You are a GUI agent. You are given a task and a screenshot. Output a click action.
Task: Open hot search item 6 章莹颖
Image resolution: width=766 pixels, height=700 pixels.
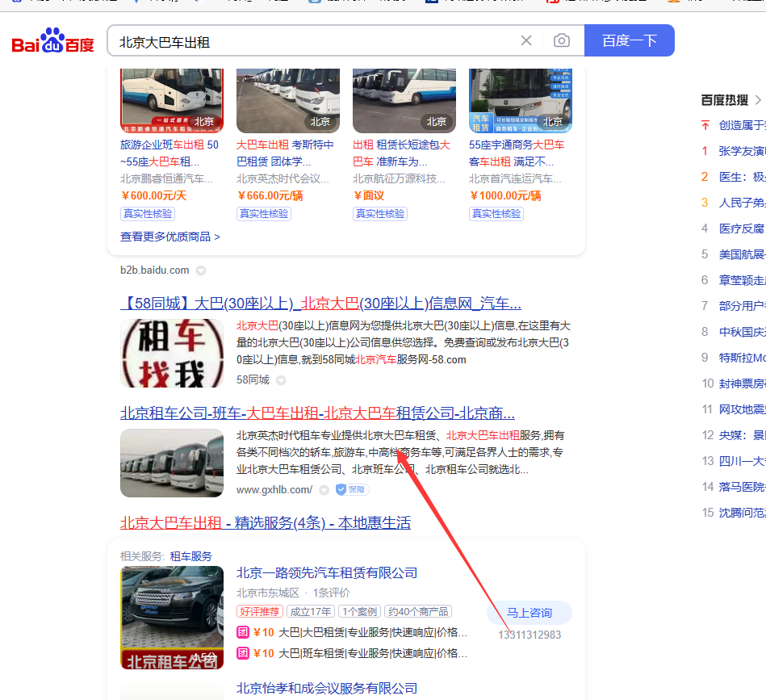click(x=742, y=280)
